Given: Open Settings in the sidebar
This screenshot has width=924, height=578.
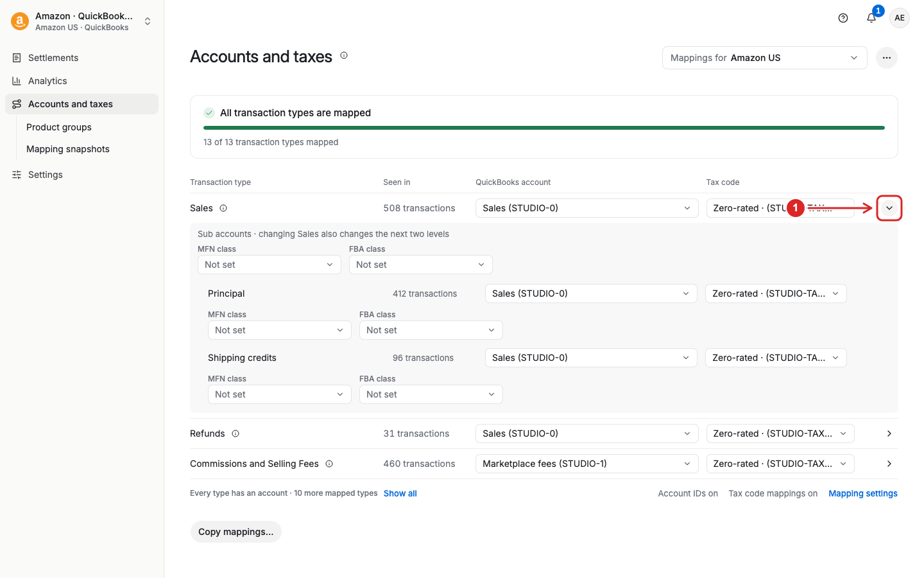Looking at the screenshot, I should (81, 175).
